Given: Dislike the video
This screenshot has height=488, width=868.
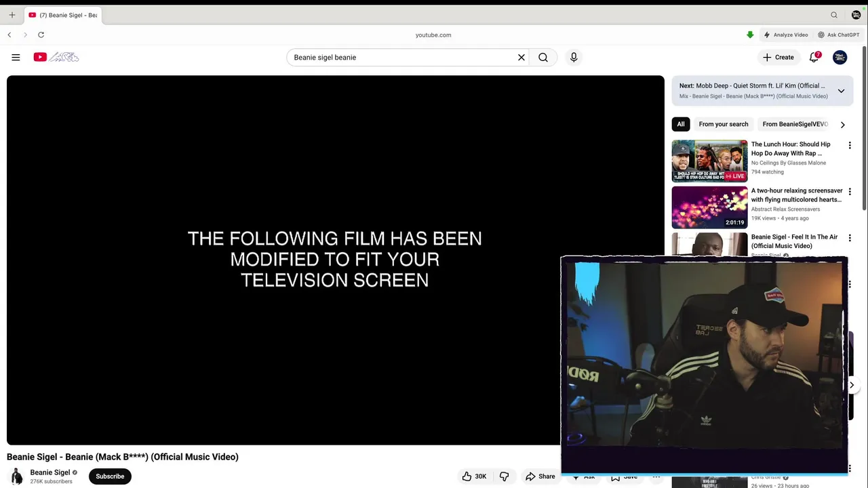Looking at the screenshot, I should [x=504, y=476].
